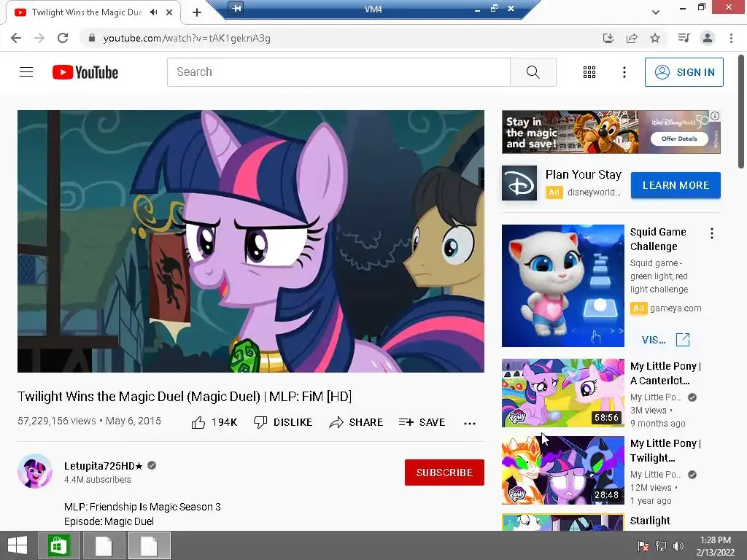This screenshot has width=747, height=560.
Task: Expand Chrome tab search chevron
Action: click(656, 12)
